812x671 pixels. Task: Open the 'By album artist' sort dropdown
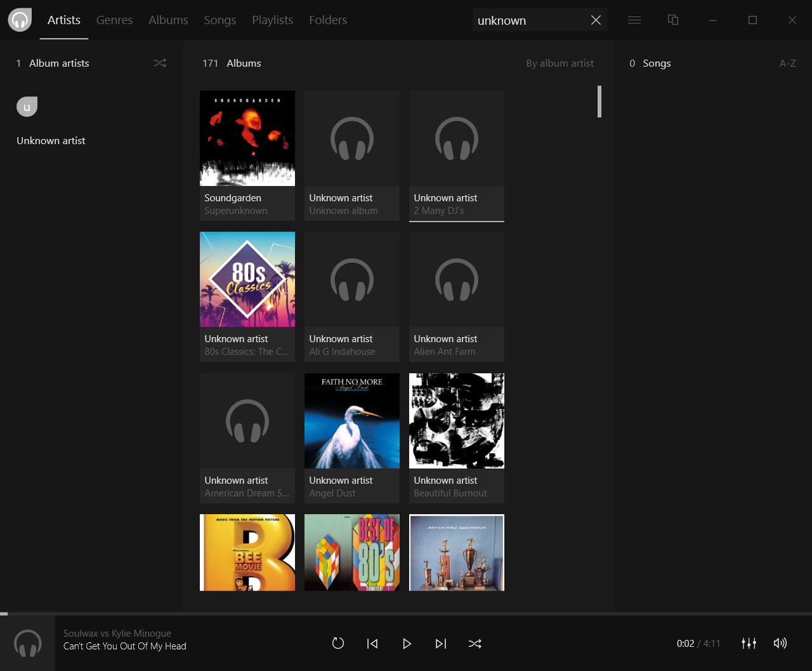coord(560,63)
